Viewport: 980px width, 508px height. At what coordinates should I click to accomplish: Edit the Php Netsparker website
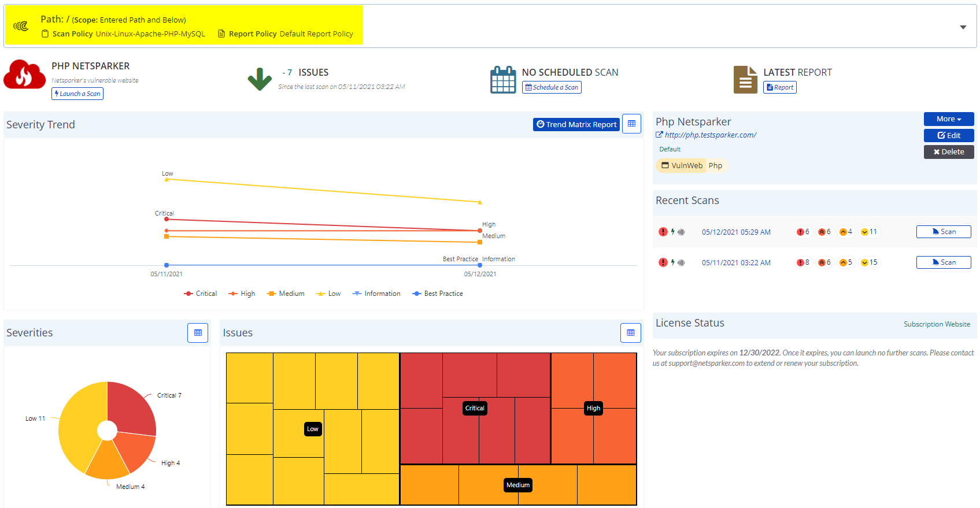(949, 135)
